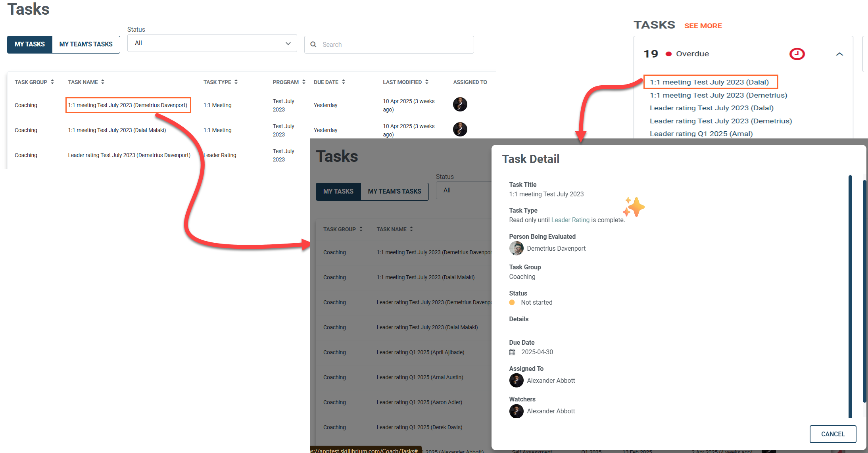868x453 pixels.
Task: Sort by Task Group column arrows
Action: click(52, 82)
